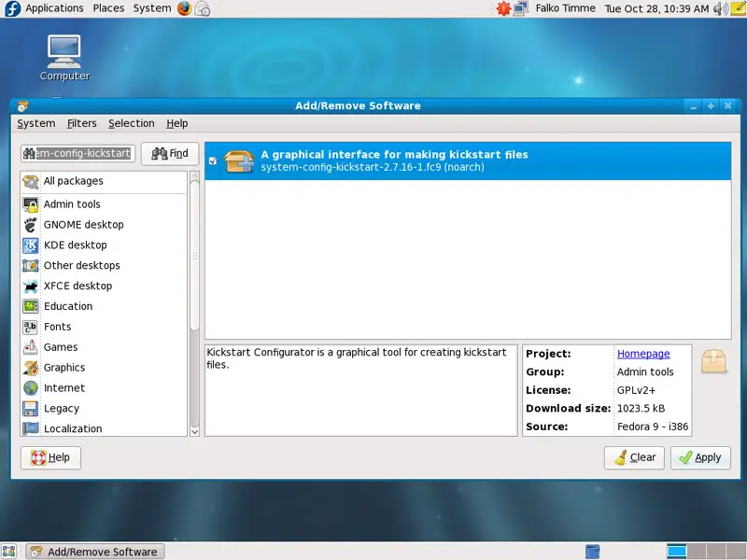Click the XFCE desktop category icon
This screenshot has width=747, height=560.
coord(31,287)
